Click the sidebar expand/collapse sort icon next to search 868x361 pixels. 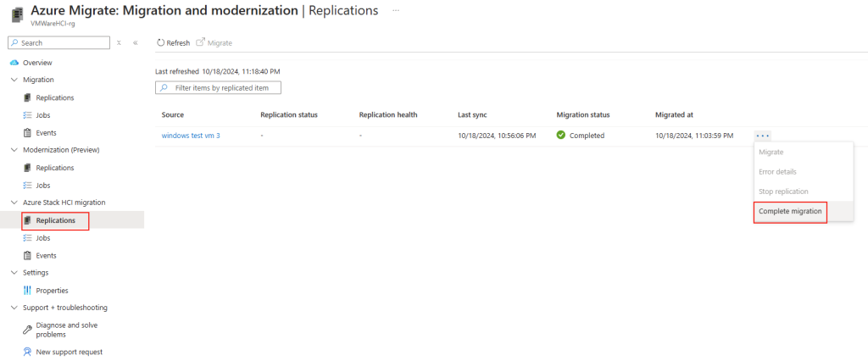pos(119,42)
